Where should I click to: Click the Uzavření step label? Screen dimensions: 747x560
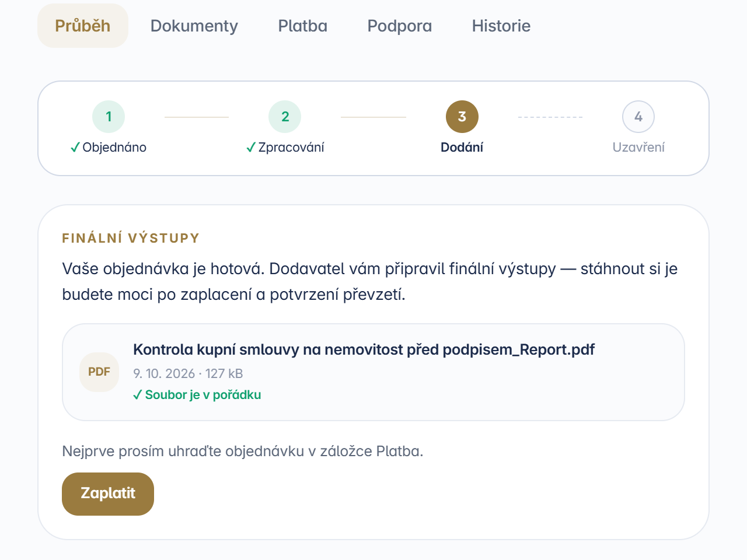pos(638,148)
